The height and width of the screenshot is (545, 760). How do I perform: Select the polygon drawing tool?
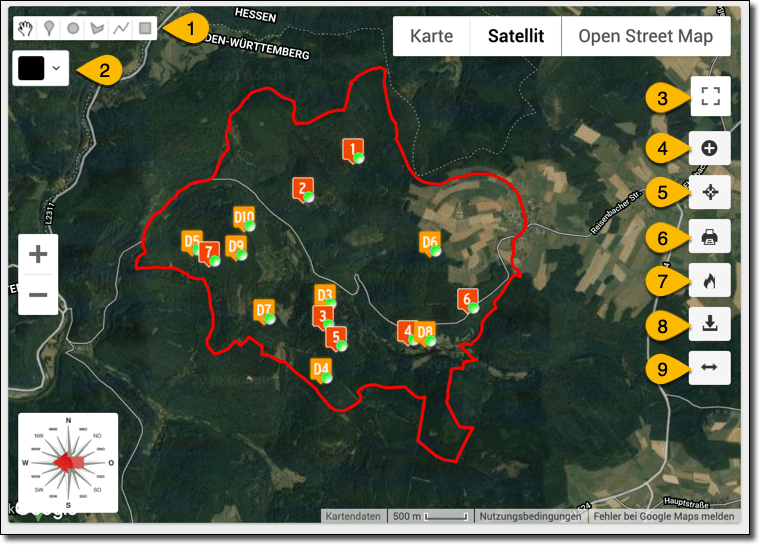pyautogui.click(x=97, y=29)
